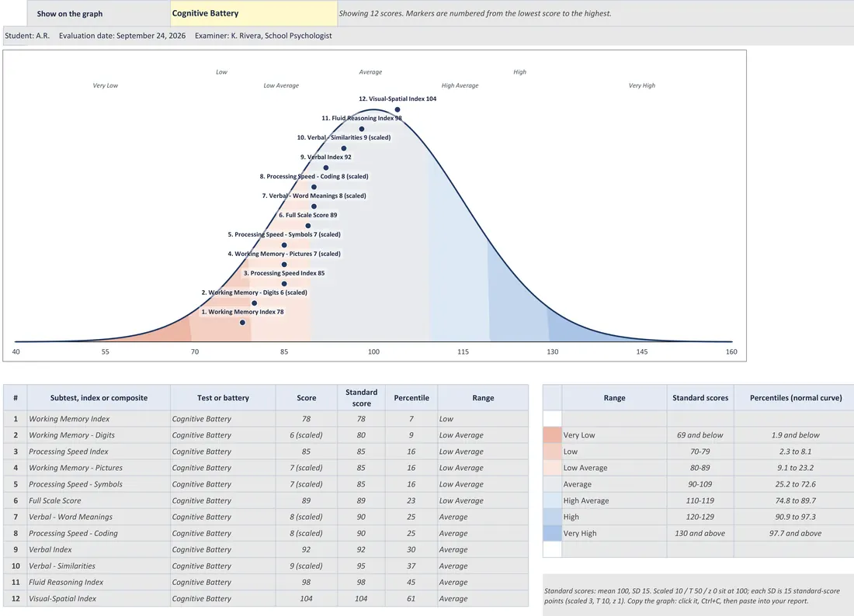The image size is (854, 616).
Task: Select graph label '6. Full Scale Score 89'
Action: pyautogui.click(x=307, y=215)
